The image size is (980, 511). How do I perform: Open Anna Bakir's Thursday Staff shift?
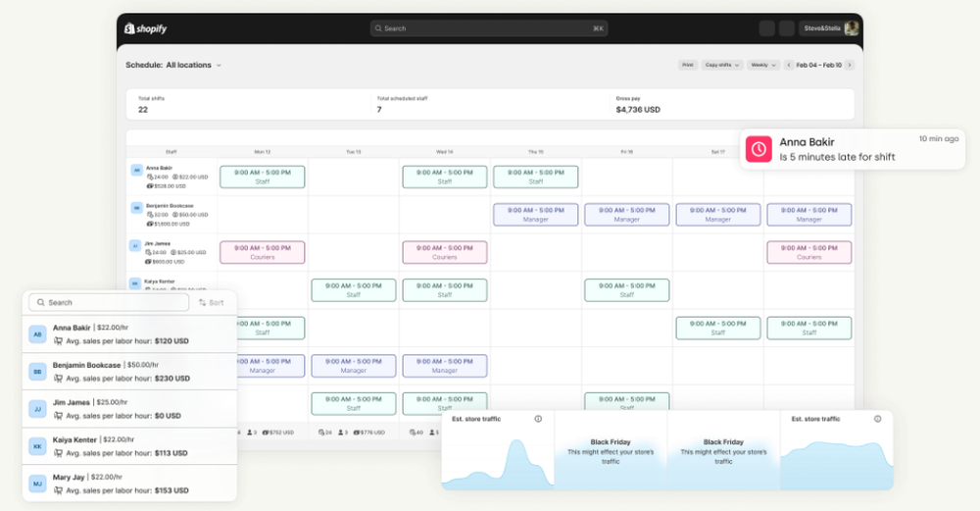coord(536,177)
